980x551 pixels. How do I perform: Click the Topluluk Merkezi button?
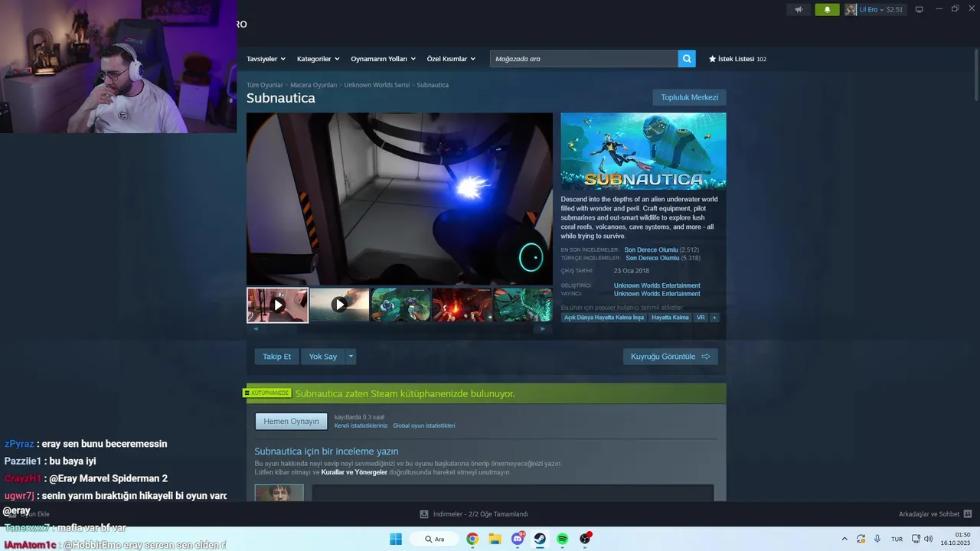coord(689,97)
